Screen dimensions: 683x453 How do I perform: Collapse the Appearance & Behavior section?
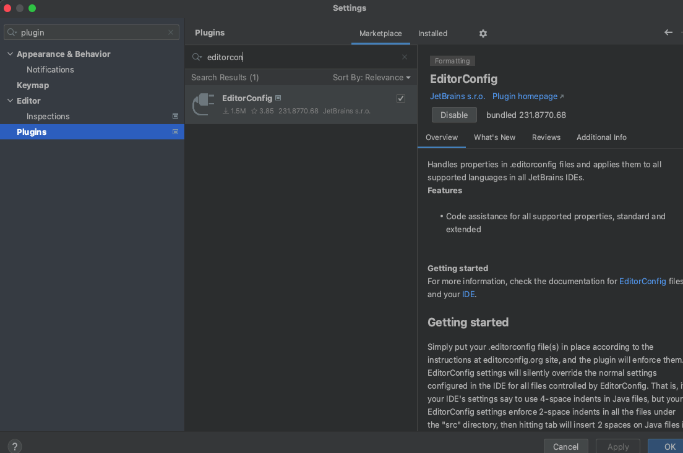point(10,54)
